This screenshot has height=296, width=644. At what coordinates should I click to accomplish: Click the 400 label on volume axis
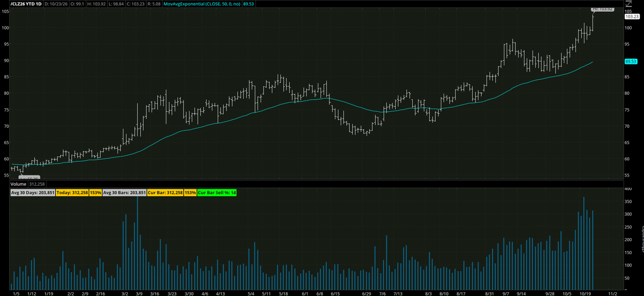pyautogui.click(x=629, y=189)
